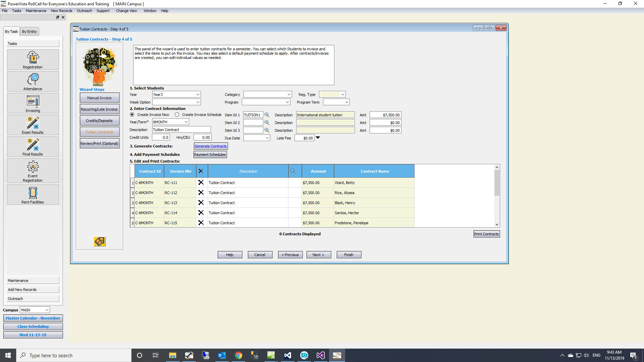Open Google Chrome from the taskbar

click(x=238, y=355)
